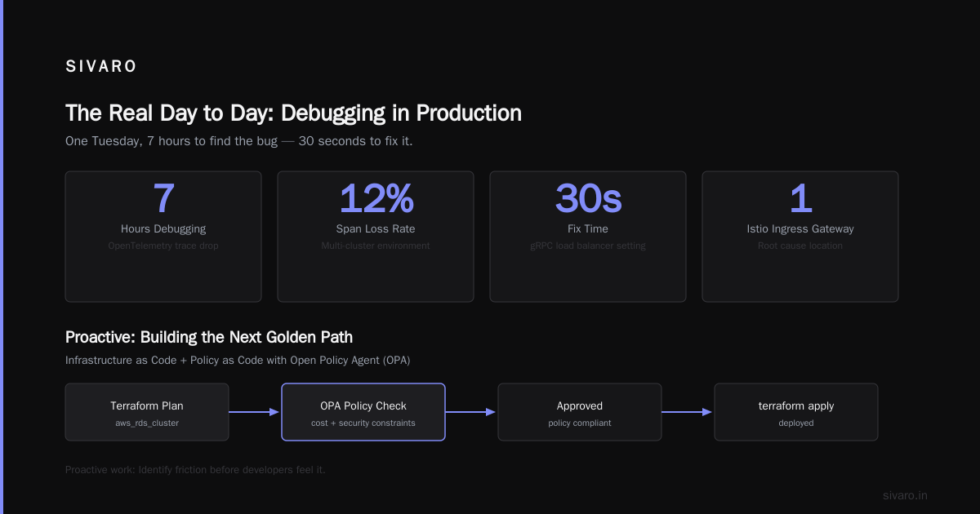Click arrow between OPA Check and Approved
This screenshot has height=514, width=980.
coord(471,412)
